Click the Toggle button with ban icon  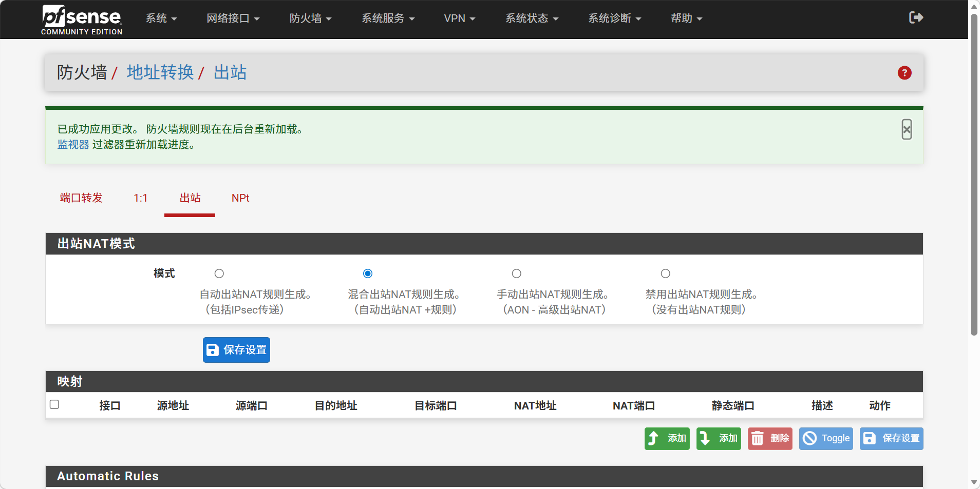click(825, 439)
